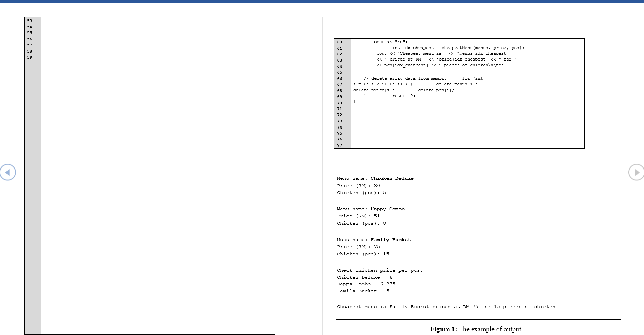
Task: Click inside the empty left code panel
Action: [157, 171]
